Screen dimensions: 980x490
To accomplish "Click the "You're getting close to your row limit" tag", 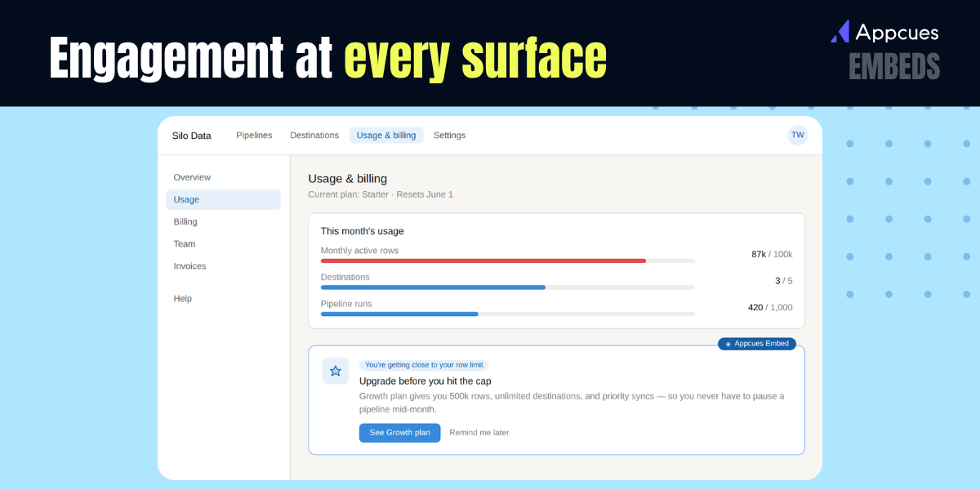I will click(424, 365).
